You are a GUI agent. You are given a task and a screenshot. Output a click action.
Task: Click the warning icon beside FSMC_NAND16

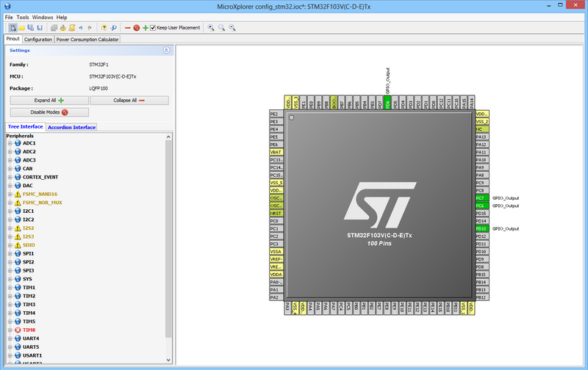[x=18, y=194]
